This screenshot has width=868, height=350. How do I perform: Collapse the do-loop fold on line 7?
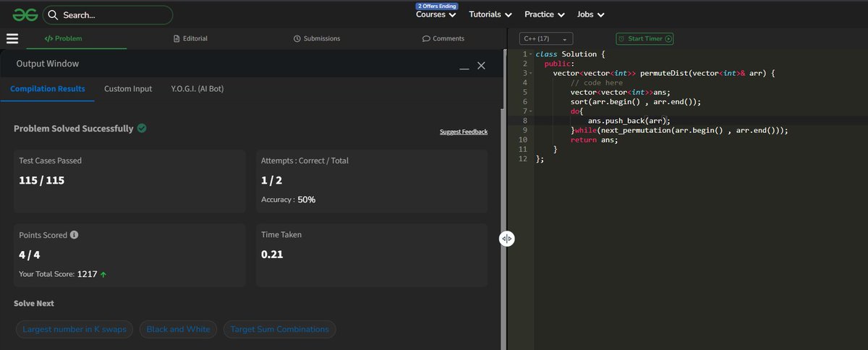(x=531, y=111)
